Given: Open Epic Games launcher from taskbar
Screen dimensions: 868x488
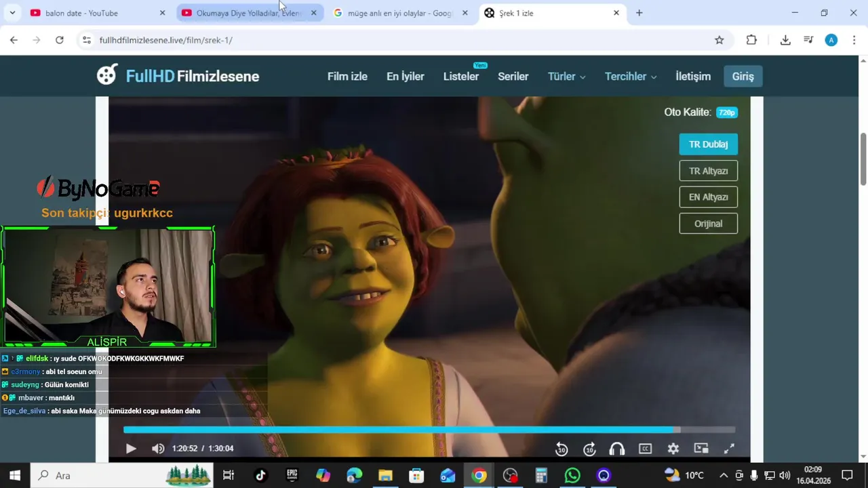Looking at the screenshot, I should pyautogui.click(x=292, y=475).
